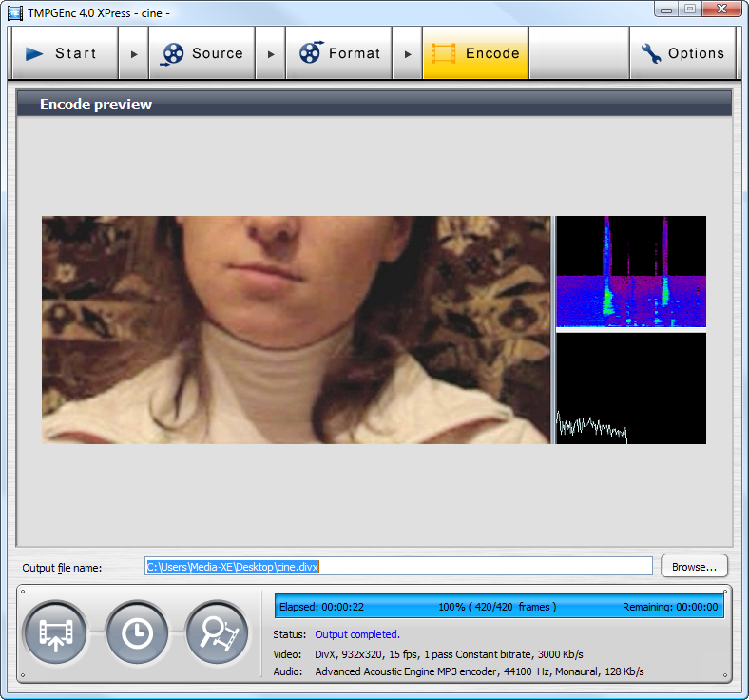The width and height of the screenshot is (749, 700).
Task: Click the "Encode preview" header title
Action: pyautogui.click(x=96, y=105)
